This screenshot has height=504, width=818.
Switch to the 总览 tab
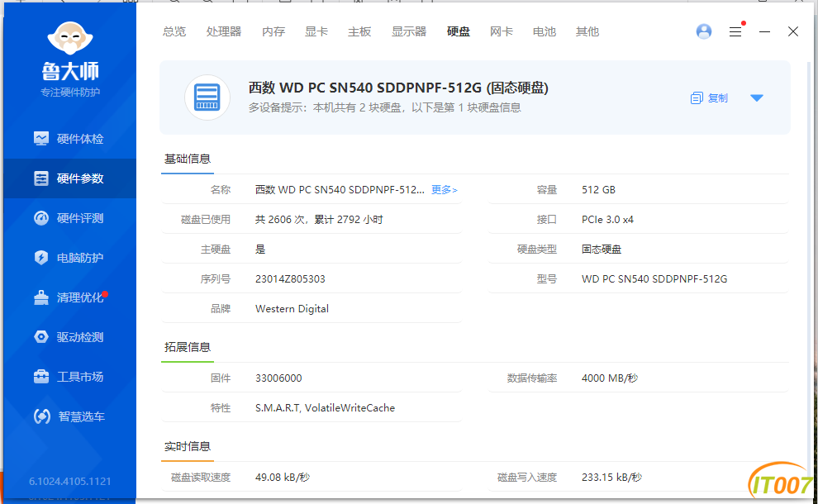174,32
